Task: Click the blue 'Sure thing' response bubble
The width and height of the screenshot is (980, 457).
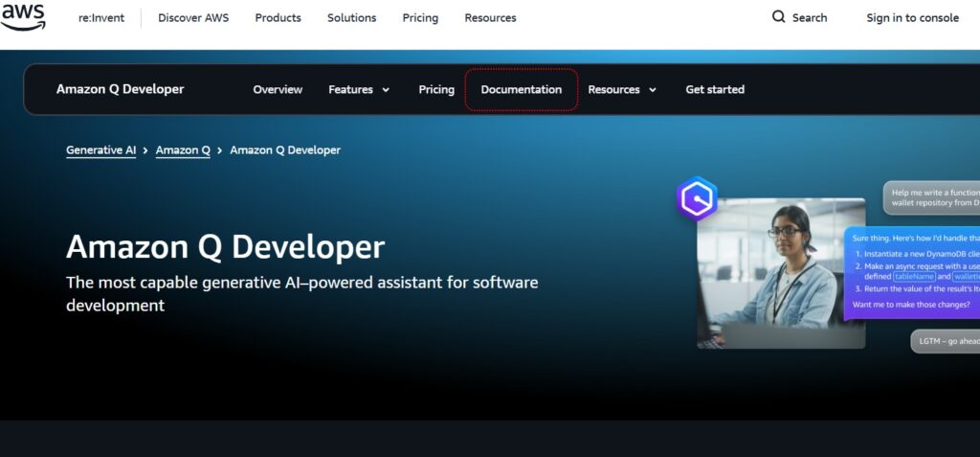Action: point(912,274)
